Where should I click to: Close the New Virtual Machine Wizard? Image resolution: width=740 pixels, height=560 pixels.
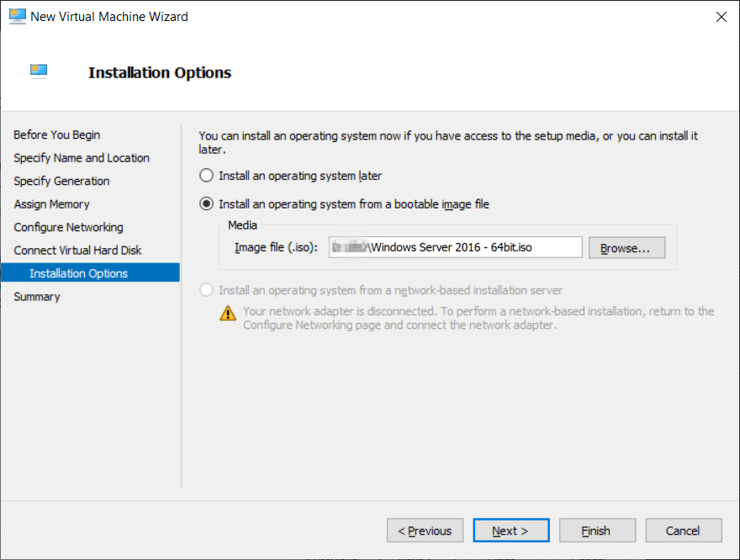[721, 17]
